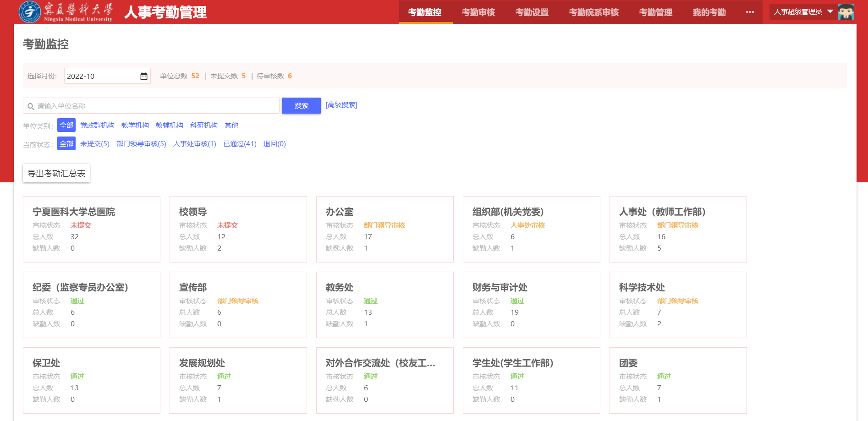The height and width of the screenshot is (421, 868).
Task: Go to the 我的考勤 tab
Action: coord(709,12)
